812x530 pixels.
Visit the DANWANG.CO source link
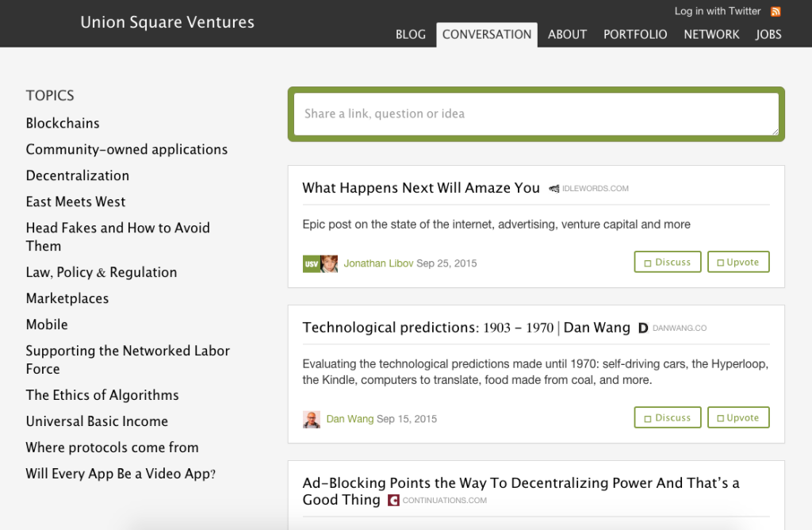coord(680,328)
